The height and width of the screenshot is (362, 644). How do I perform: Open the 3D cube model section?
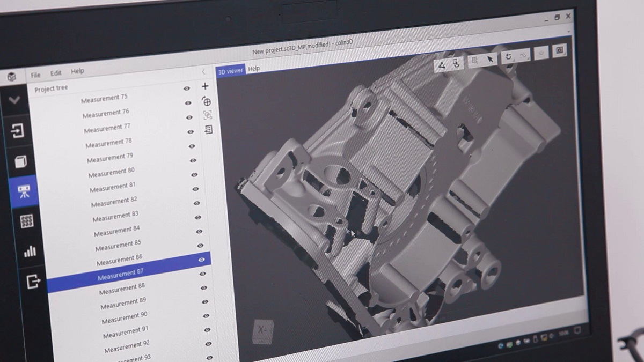(21, 161)
